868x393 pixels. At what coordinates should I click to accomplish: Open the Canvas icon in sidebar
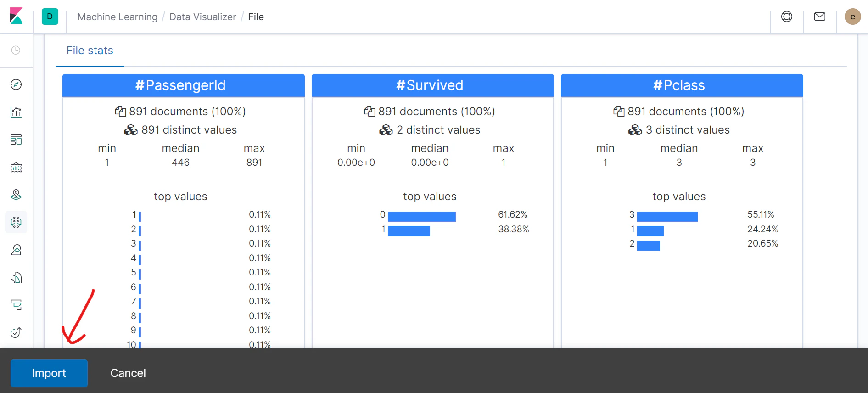pyautogui.click(x=16, y=167)
